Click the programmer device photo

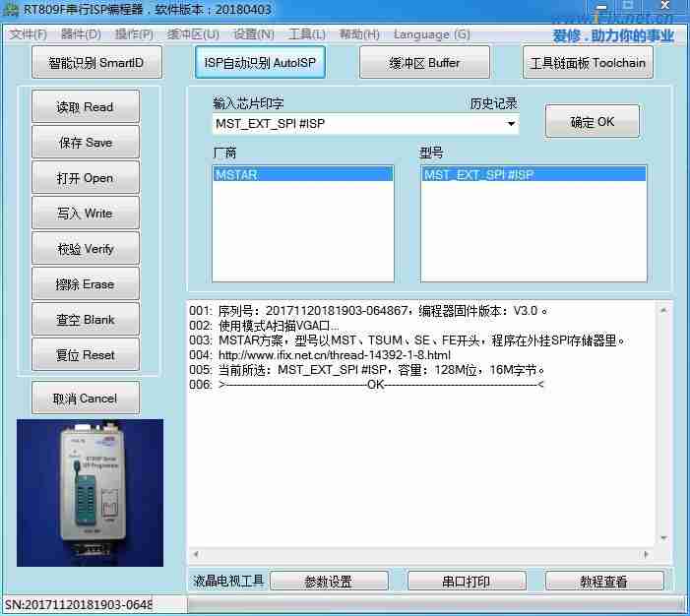tap(90, 493)
